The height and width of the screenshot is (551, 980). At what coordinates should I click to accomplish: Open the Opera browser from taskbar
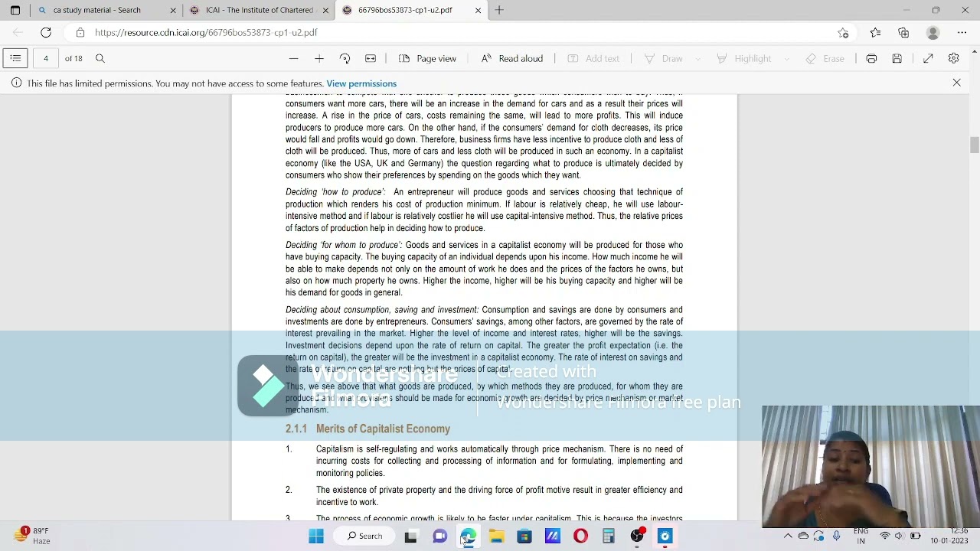[580, 536]
